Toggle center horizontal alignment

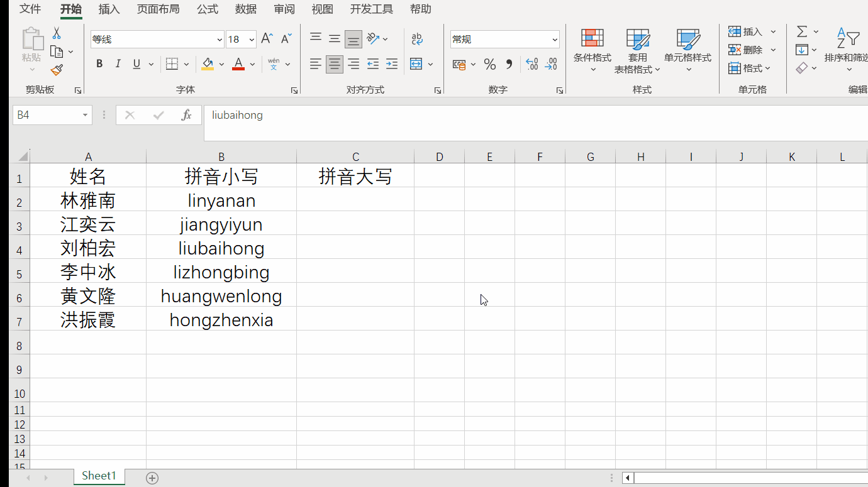pyautogui.click(x=335, y=63)
